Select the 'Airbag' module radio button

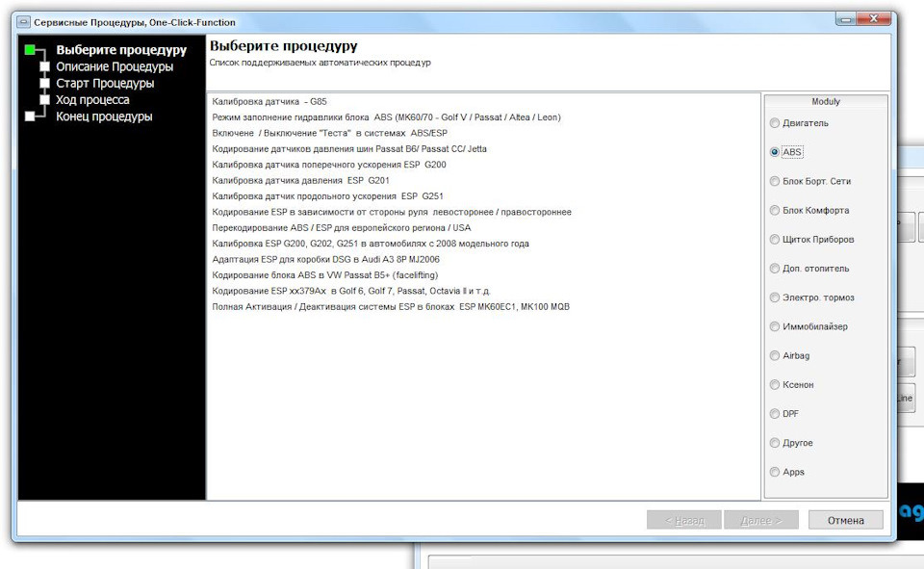(775, 356)
